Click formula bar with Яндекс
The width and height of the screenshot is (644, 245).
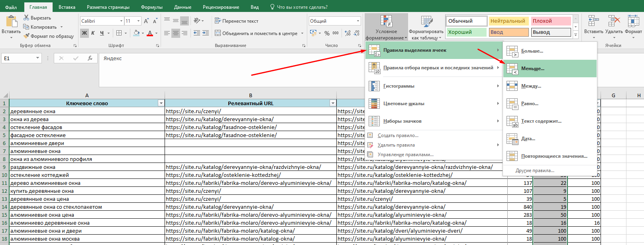[x=231, y=70]
